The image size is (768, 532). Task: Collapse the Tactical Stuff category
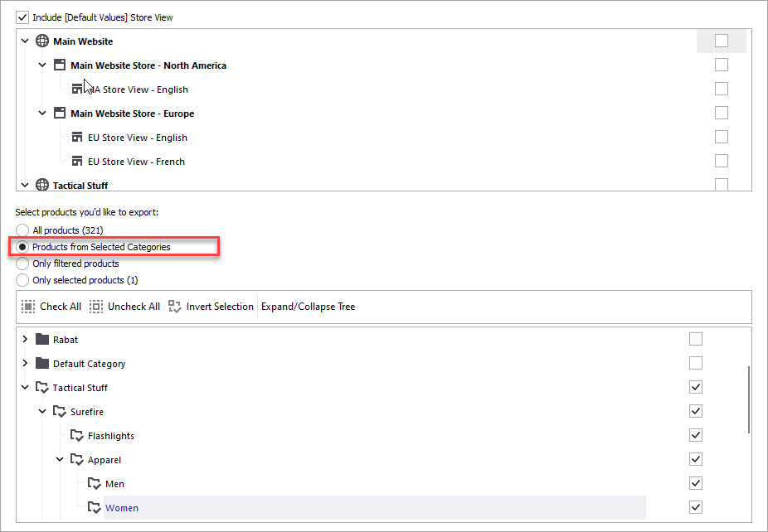(25, 387)
